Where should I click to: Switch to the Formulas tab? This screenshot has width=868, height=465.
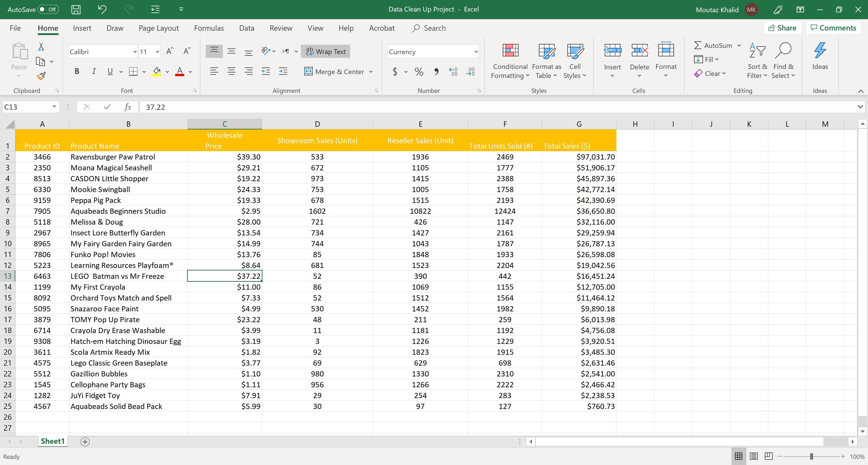click(x=209, y=28)
